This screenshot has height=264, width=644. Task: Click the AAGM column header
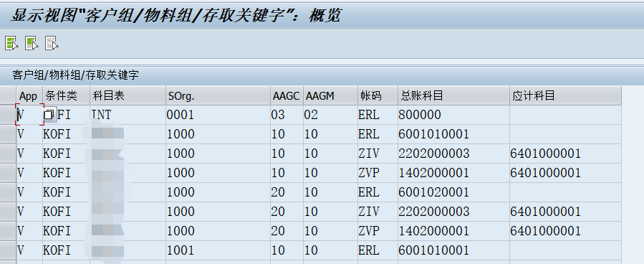330,96
